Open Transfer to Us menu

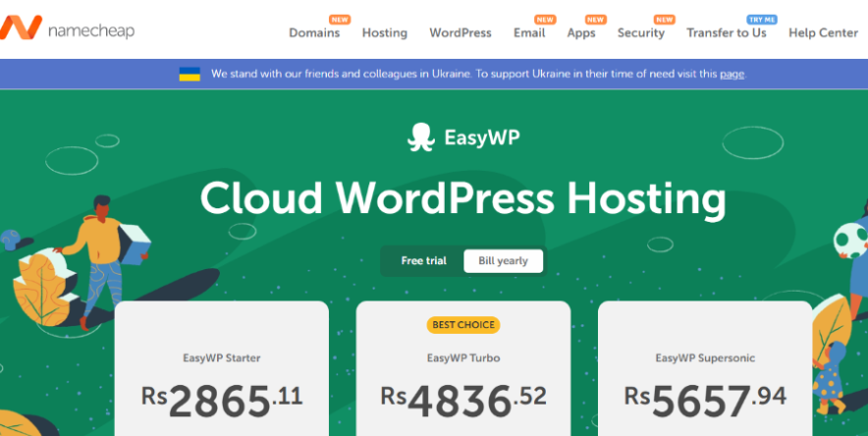pyautogui.click(x=727, y=32)
